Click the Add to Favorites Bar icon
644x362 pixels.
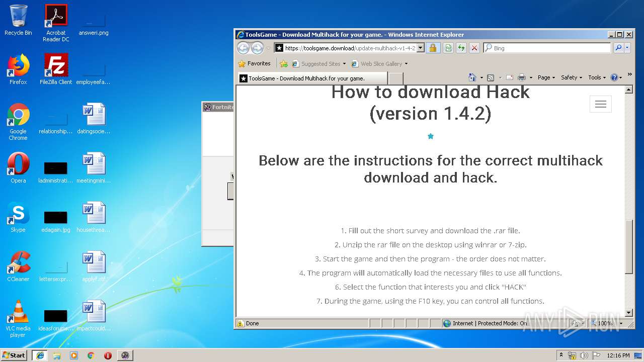pyautogui.click(x=284, y=64)
